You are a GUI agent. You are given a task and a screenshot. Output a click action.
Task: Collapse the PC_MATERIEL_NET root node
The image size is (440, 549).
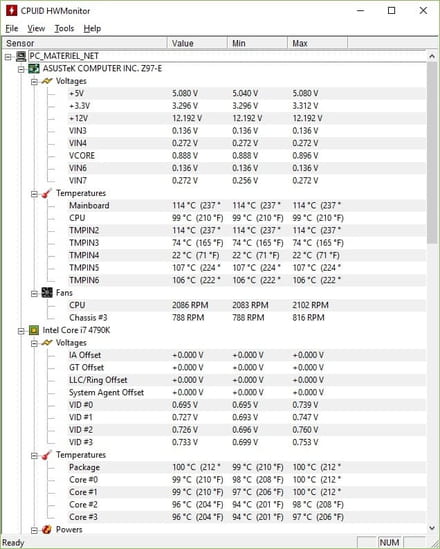pyautogui.click(x=8, y=57)
